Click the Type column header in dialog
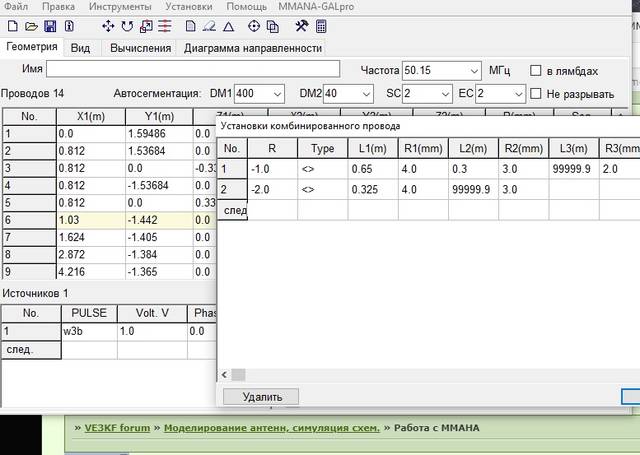 pyautogui.click(x=322, y=149)
